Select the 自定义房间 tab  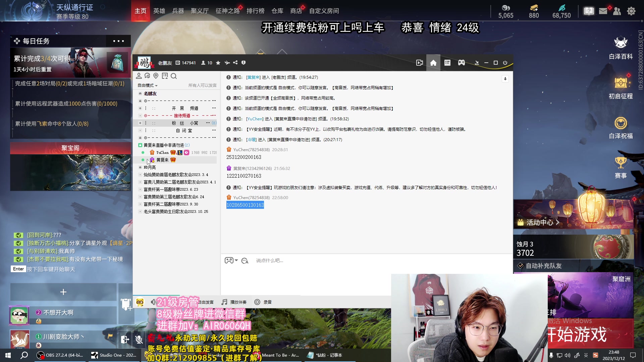tap(324, 11)
